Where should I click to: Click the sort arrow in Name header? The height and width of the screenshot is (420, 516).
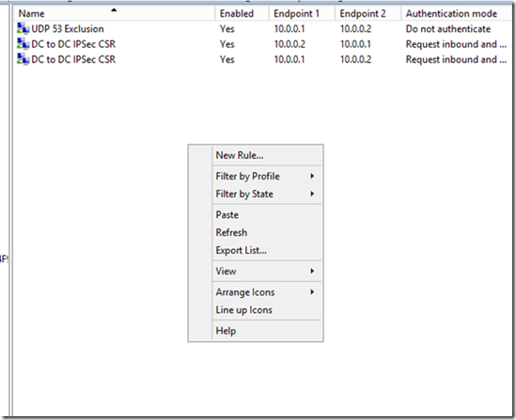114,10
